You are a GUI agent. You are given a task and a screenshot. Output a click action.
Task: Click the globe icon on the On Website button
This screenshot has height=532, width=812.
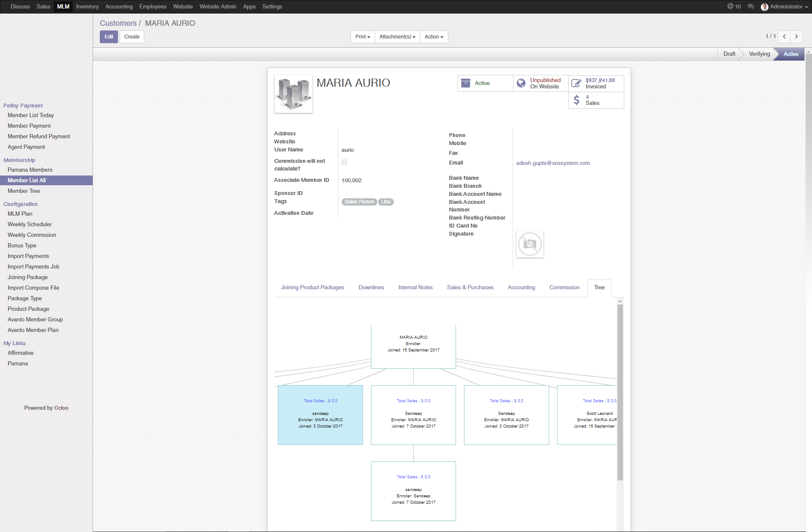(x=521, y=83)
